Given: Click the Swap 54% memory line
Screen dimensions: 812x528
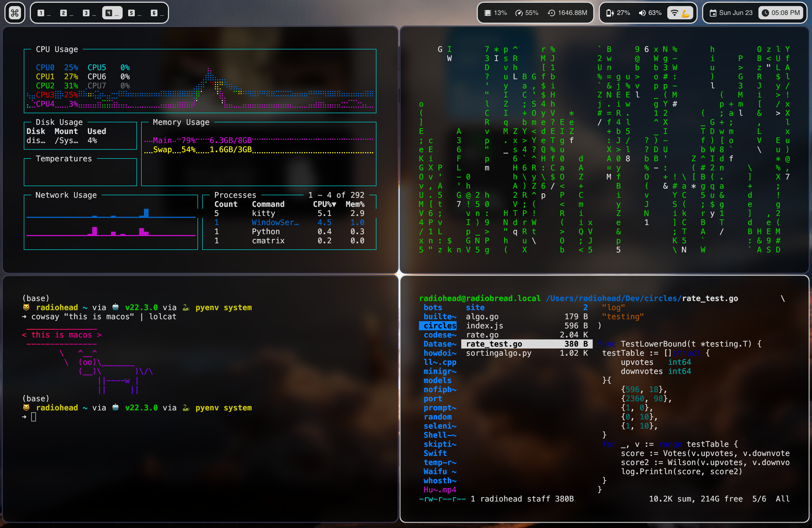Looking at the screenshot, I should point(202,149).
